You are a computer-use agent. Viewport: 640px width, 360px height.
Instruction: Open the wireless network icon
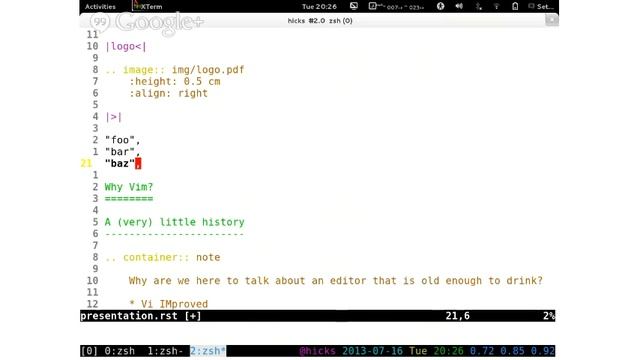(496, 7)
